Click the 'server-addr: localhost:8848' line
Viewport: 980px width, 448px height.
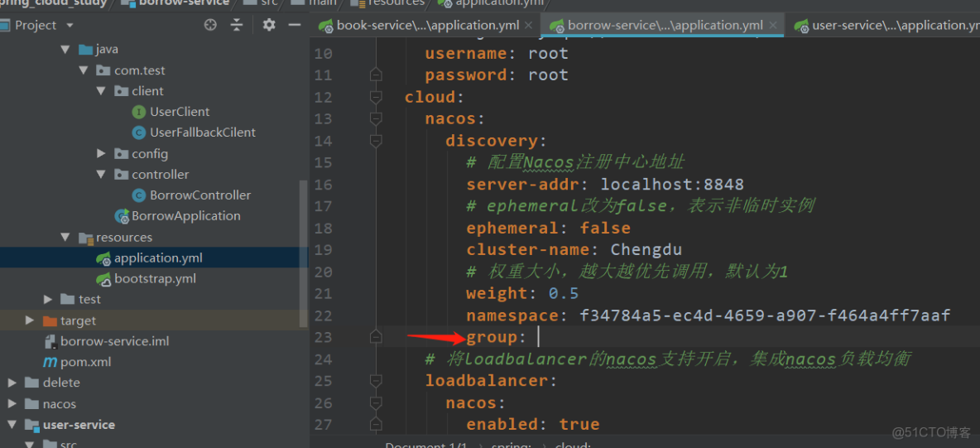(605, 185)
